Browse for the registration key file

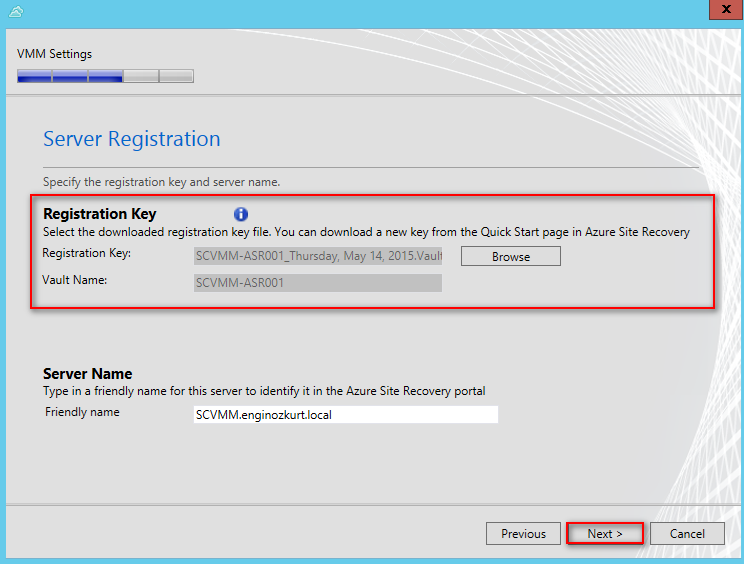(x=511, y=256)
